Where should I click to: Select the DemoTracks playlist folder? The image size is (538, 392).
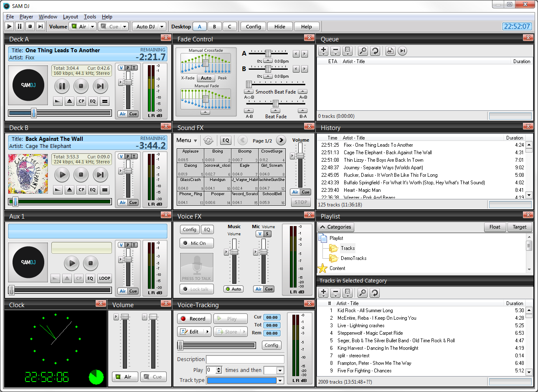point(353,258)
